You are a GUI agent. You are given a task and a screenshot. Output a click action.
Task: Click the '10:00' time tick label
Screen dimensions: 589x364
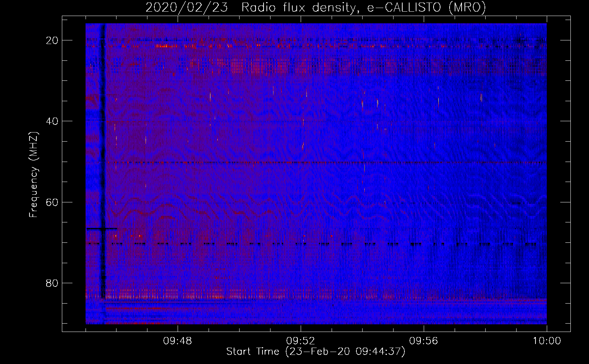(x=547, y=341)
